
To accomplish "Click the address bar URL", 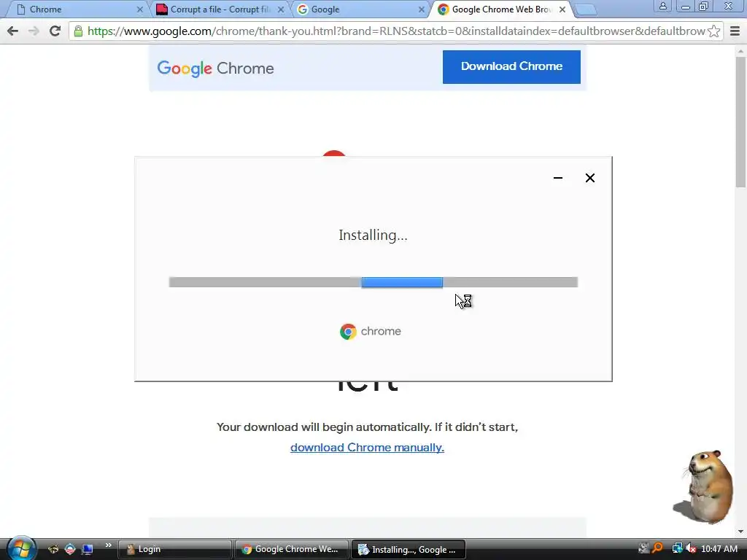I will point(395,31).
